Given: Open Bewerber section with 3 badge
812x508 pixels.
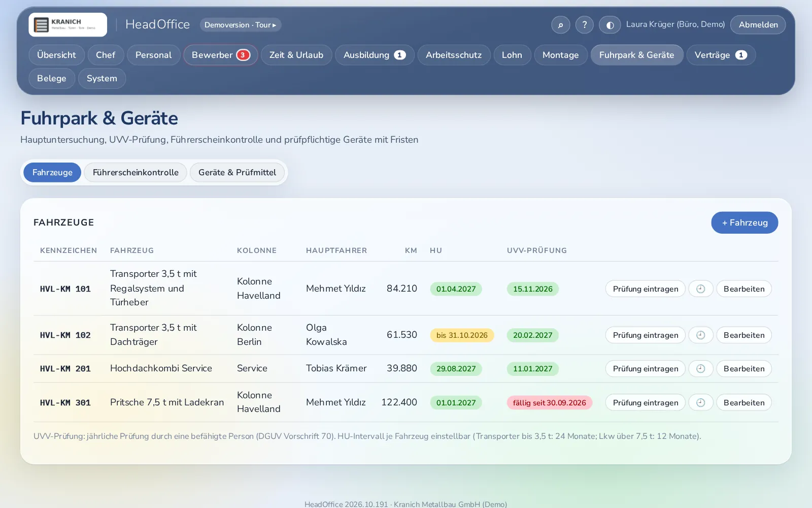Looking at the screenshot, I should 220,55.
